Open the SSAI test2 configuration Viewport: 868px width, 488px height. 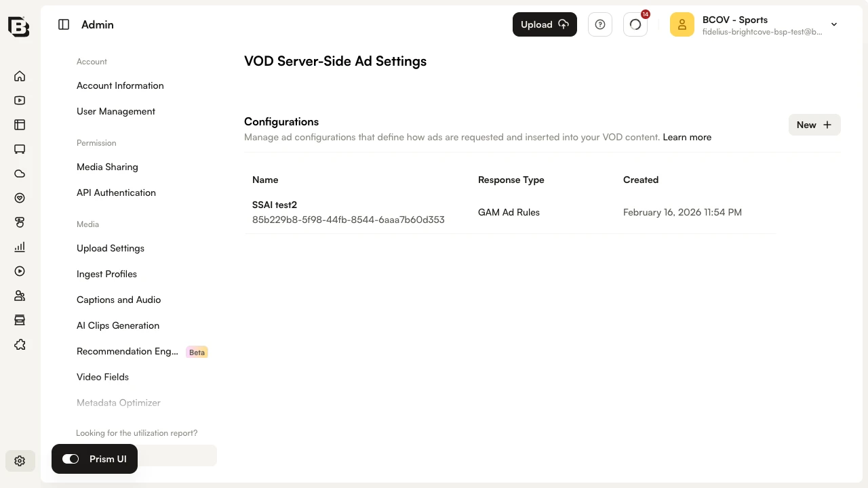[275, 205]
